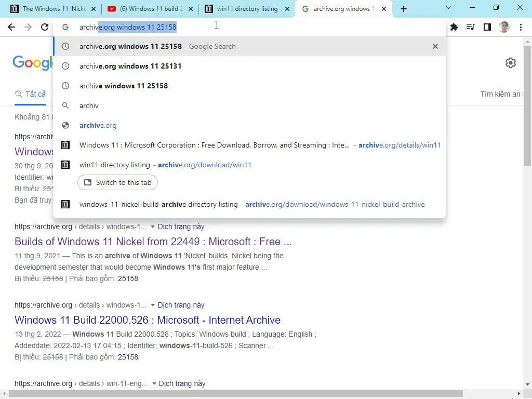This screenshot has height=399, width=532.
Task: Select the Tất cả search tab
Action: [x=30, y=94]
